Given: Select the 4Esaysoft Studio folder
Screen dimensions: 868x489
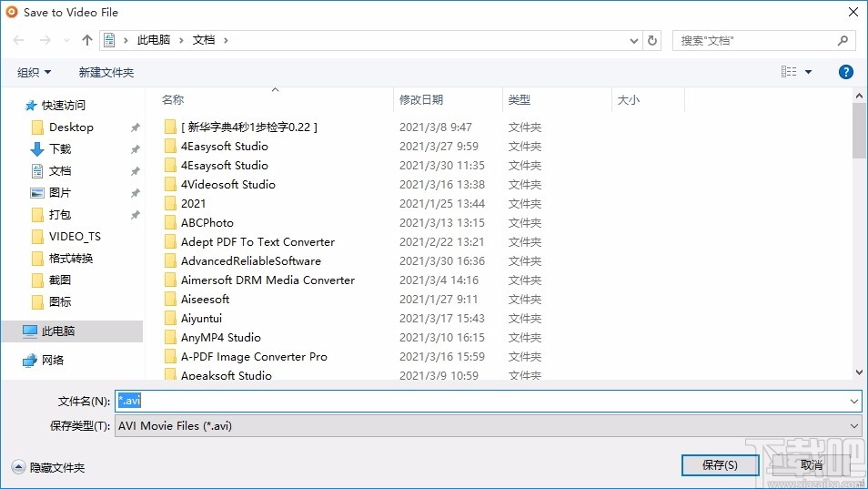Looking at the screenshot, I should point(224,166).
